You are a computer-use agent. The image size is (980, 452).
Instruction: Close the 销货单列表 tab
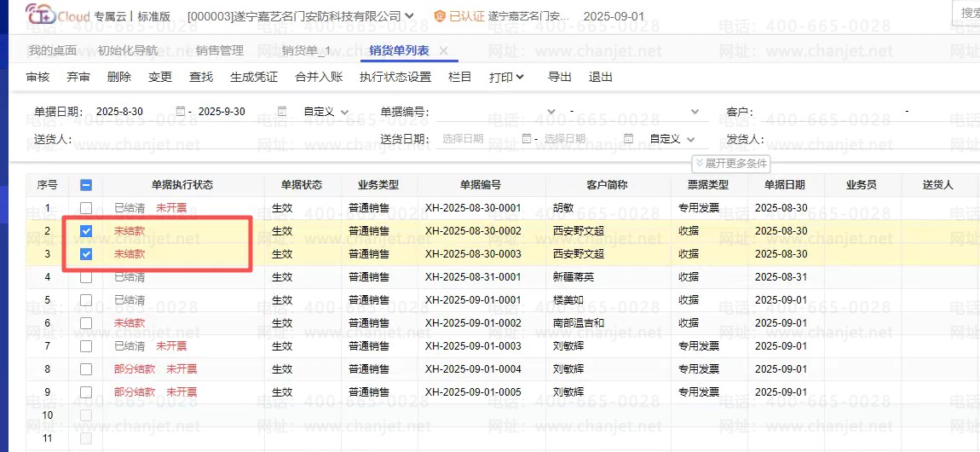pos(443,50)
